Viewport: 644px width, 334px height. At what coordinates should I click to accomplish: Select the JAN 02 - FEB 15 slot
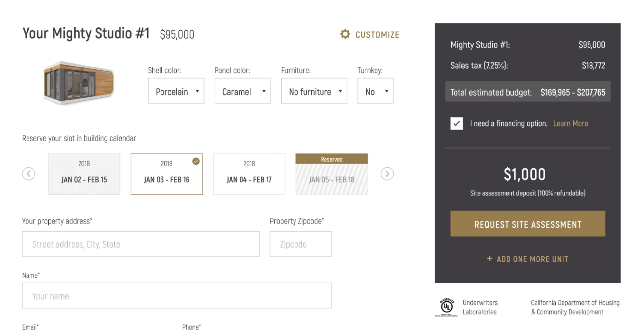pos(84,174)
